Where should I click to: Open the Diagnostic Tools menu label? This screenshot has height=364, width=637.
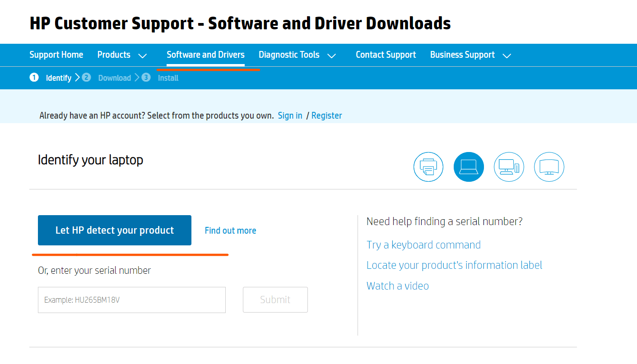click(289, 55)
